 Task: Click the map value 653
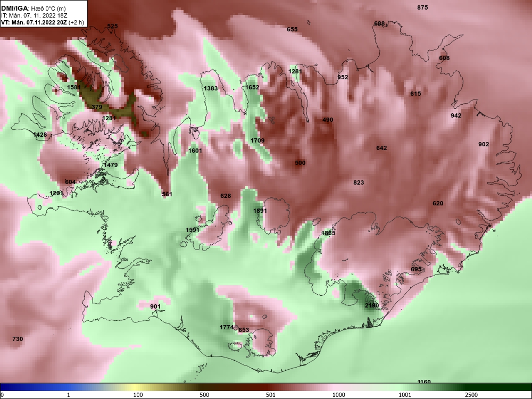(x=244, y=330)
